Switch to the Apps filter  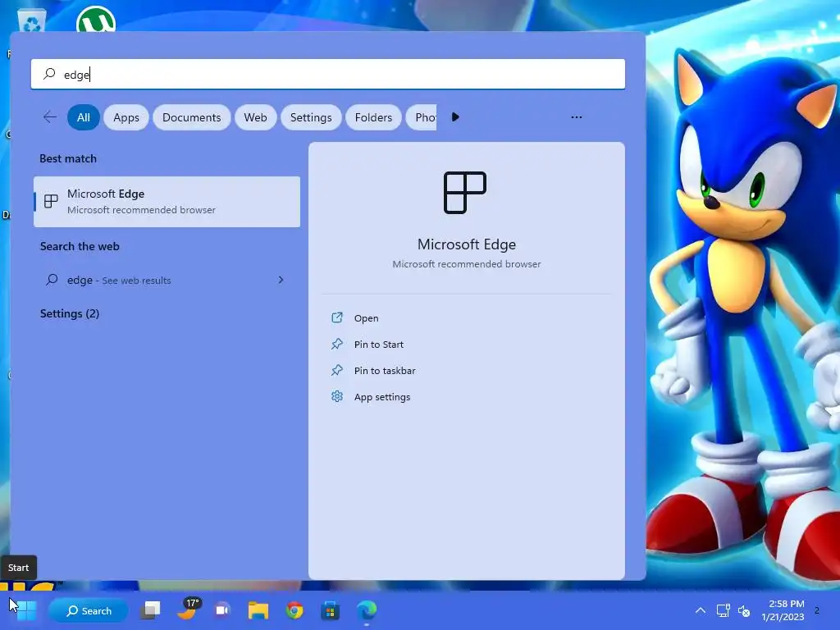pyautogui.click(x=126, y=117)
